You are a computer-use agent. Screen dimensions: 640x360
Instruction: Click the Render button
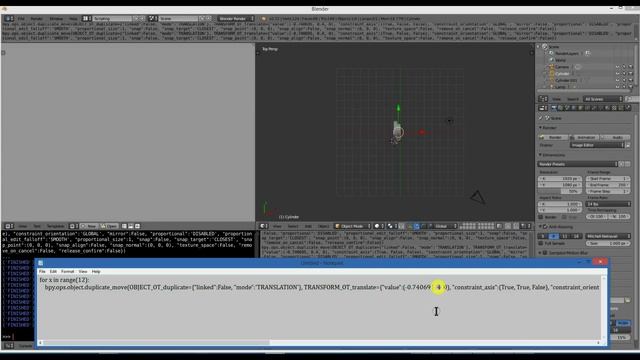point(553,138)
